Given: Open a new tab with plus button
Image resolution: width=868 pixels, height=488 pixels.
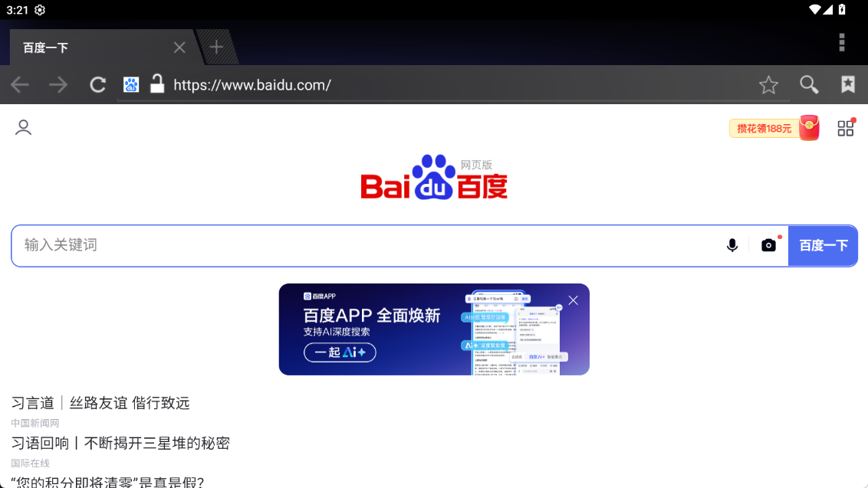Looking at the screenshot, I should point(216,47).
